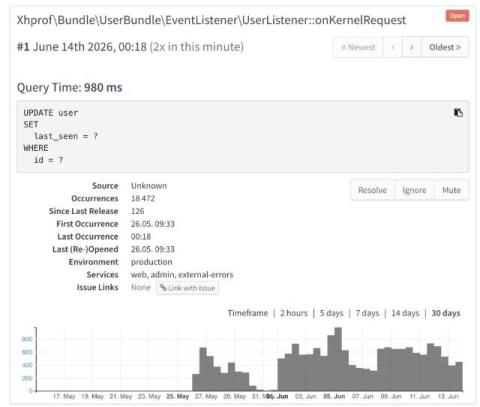480x407 pixels.
Task: Select 2 hours timeframe
Action: click(x=294, y=313)
